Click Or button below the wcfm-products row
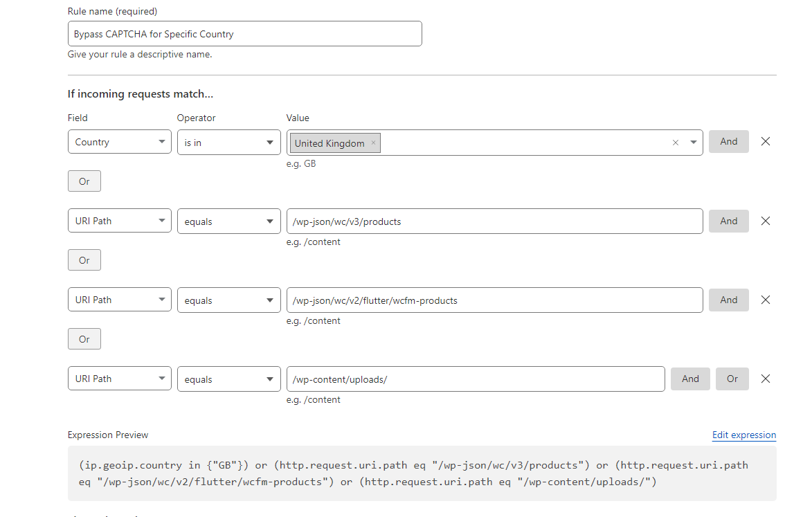This screenshot has height=517, width=812. coord(84,339)
